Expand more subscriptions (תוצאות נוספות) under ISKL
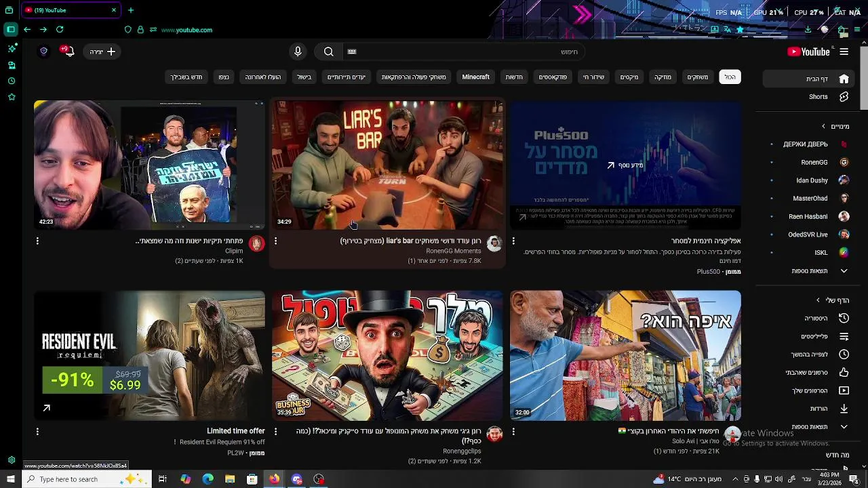Viewport: 868px width, 488px height. 808,271
